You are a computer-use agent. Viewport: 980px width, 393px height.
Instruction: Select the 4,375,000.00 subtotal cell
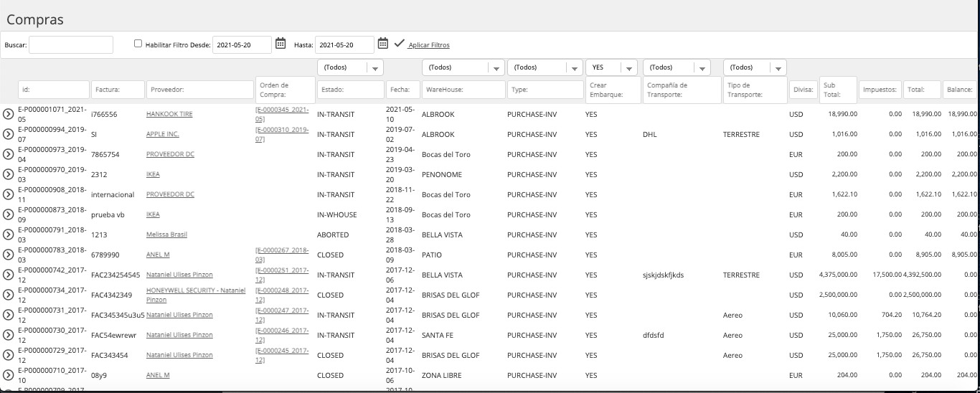tap(838, 275)
